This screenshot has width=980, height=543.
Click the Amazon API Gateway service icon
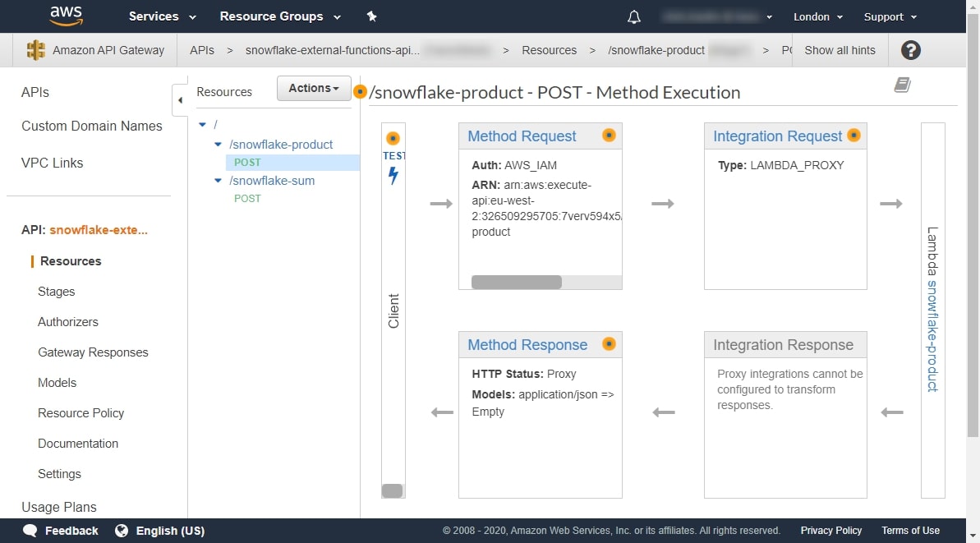pyautogui.click(x=36, y=50)
